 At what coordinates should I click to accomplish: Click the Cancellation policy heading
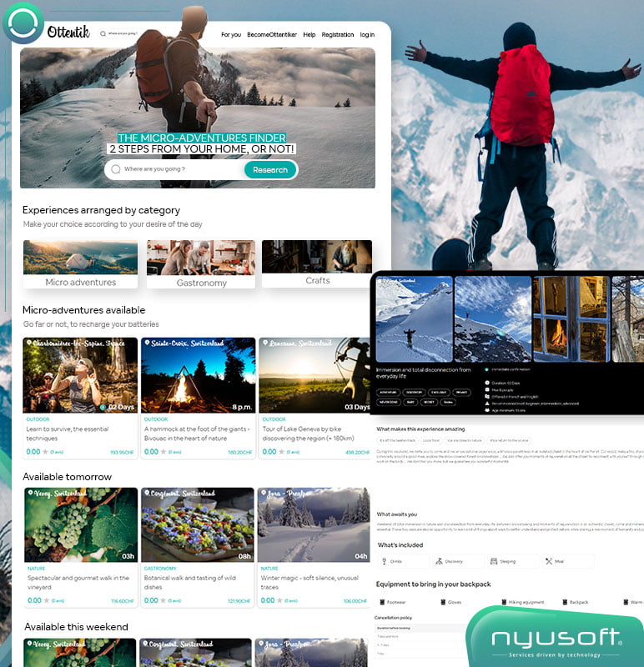tap(393, 618)
